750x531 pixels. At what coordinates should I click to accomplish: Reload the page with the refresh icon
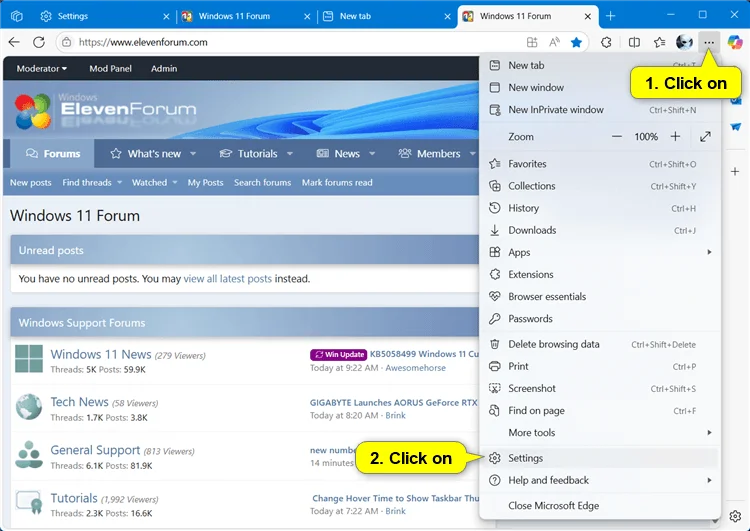(x=39, y=42)
